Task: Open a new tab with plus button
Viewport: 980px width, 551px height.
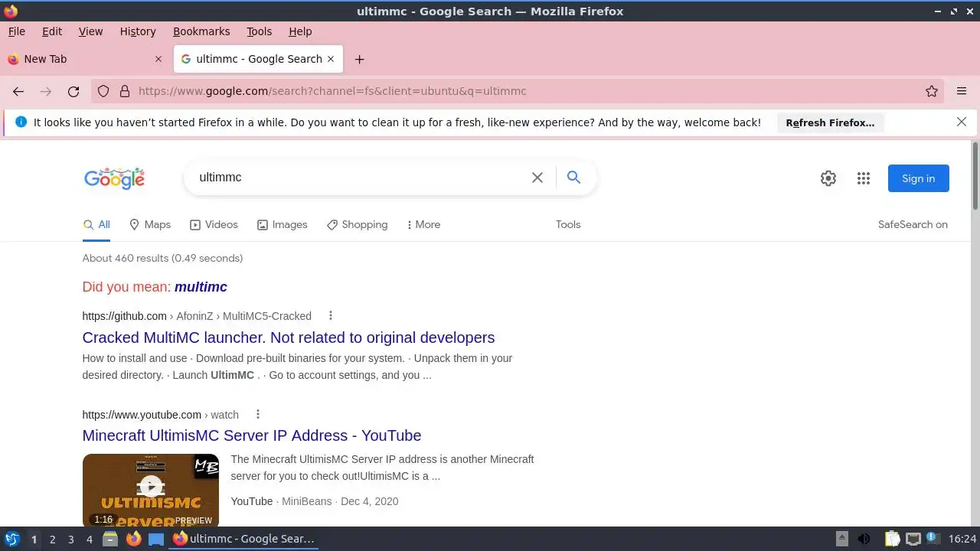Action: 359,59
